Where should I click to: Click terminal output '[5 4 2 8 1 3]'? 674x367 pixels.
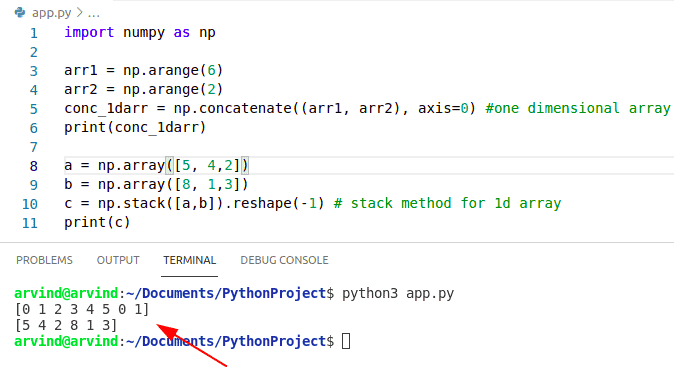[x=66, y=325]
